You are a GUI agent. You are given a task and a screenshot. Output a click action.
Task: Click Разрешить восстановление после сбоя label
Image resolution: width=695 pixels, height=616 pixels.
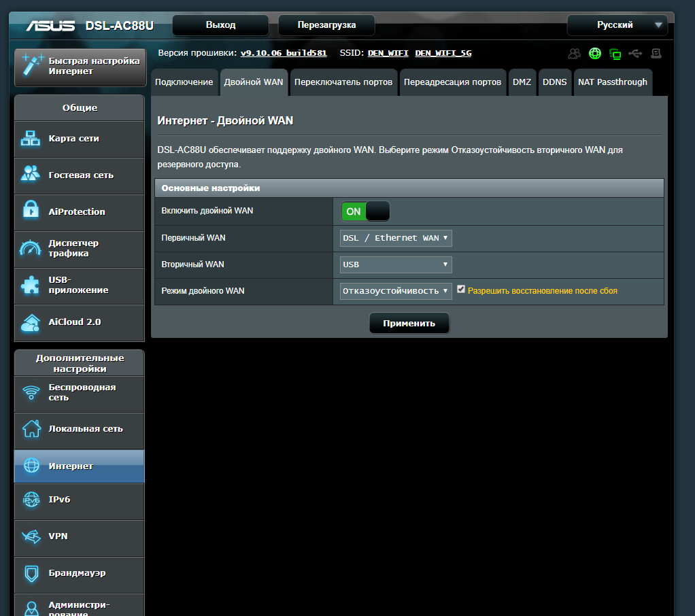pyautogui.click(x=543, y=291)
